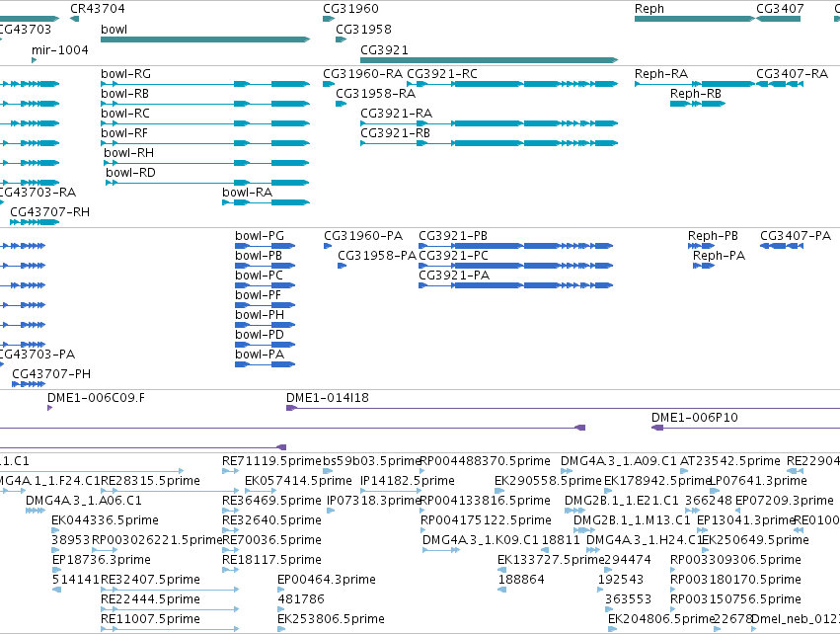Screen dimensions: 840x634
Task: Select transcript bowl-RC
Action: tap(205, 123)
